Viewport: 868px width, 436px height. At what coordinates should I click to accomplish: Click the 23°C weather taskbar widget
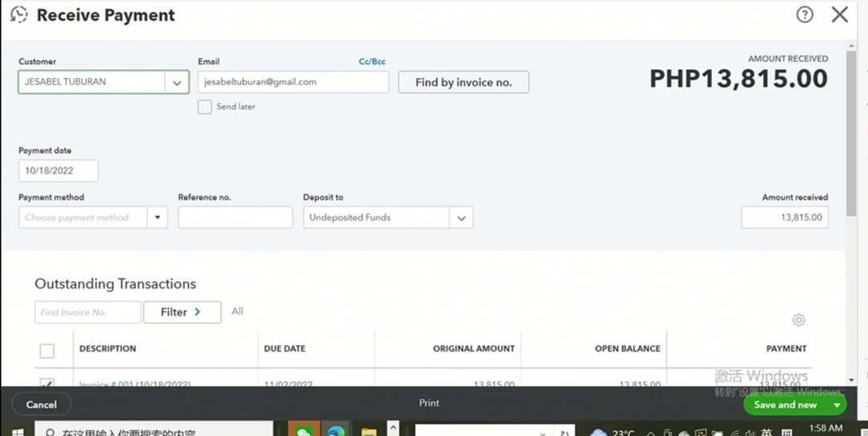pyautogui.click(x=612, y=432)
